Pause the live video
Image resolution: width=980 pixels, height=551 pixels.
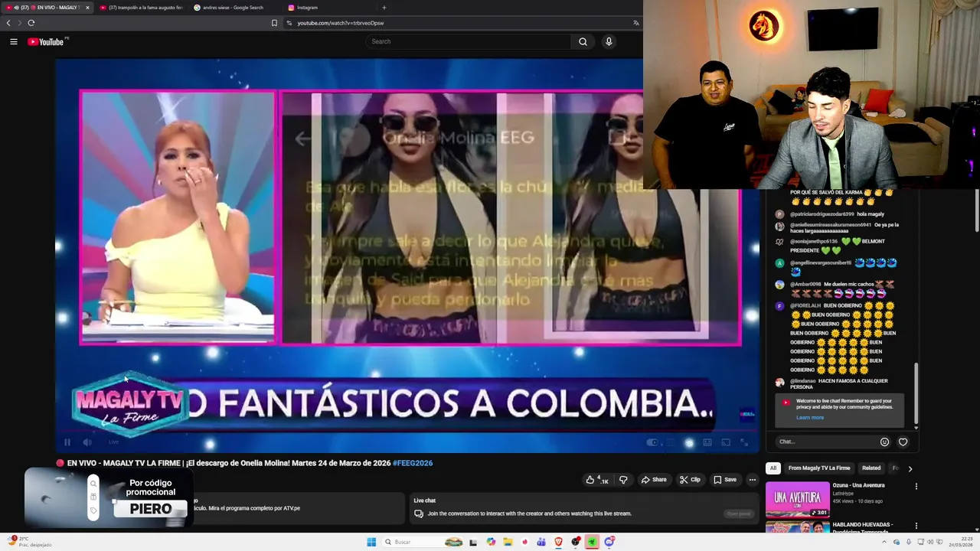pos(67,442)
